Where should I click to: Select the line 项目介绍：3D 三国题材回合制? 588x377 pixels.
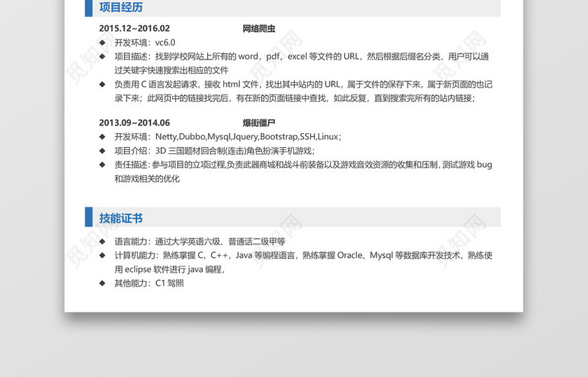click(214, 151)
